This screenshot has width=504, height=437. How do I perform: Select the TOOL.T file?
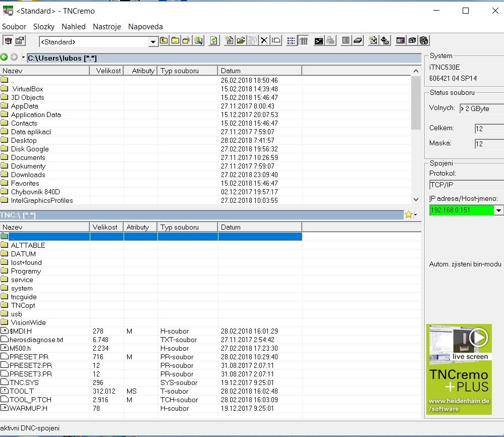(22, 392)
